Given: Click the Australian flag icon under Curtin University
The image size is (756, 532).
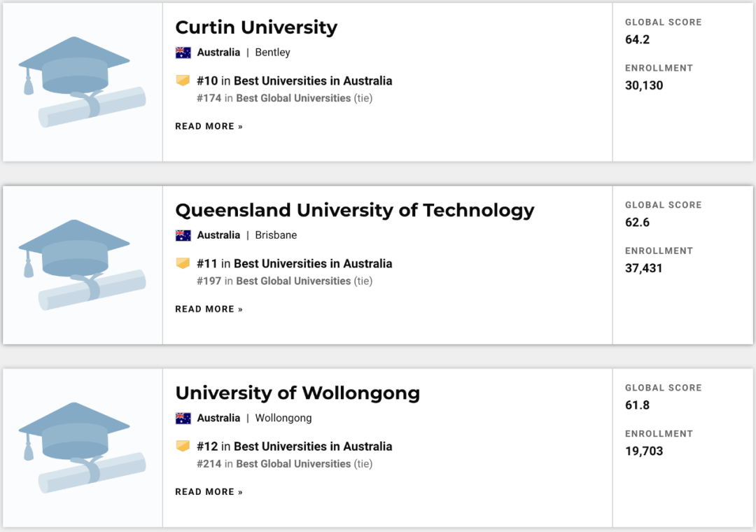Looking at the screenshot, I should [183, 52].
